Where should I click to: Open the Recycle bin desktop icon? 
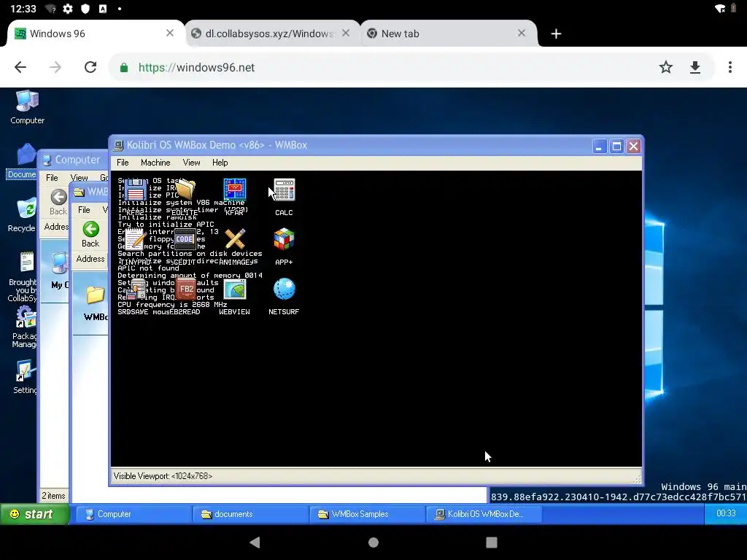coord(22,214)
